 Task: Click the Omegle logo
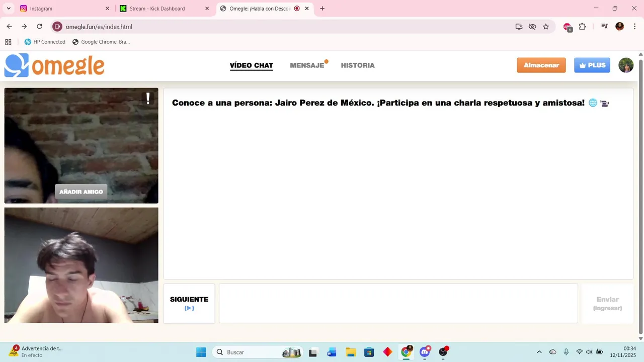(54, 65)
